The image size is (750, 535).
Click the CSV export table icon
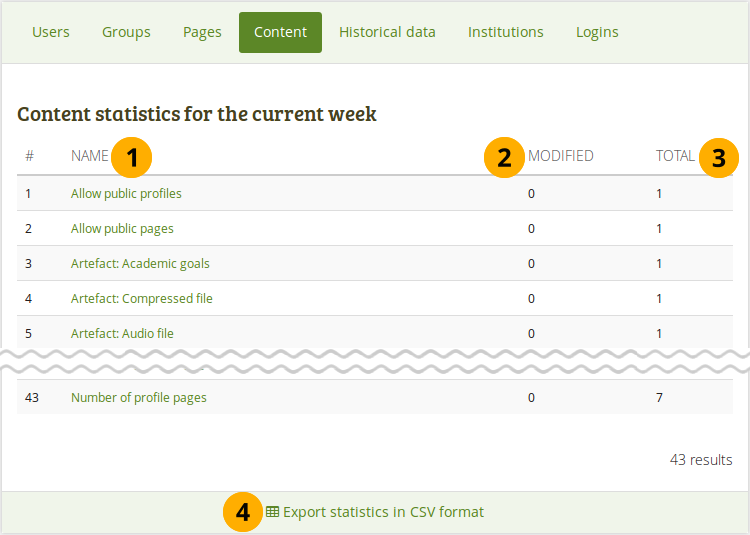point(272,512)
